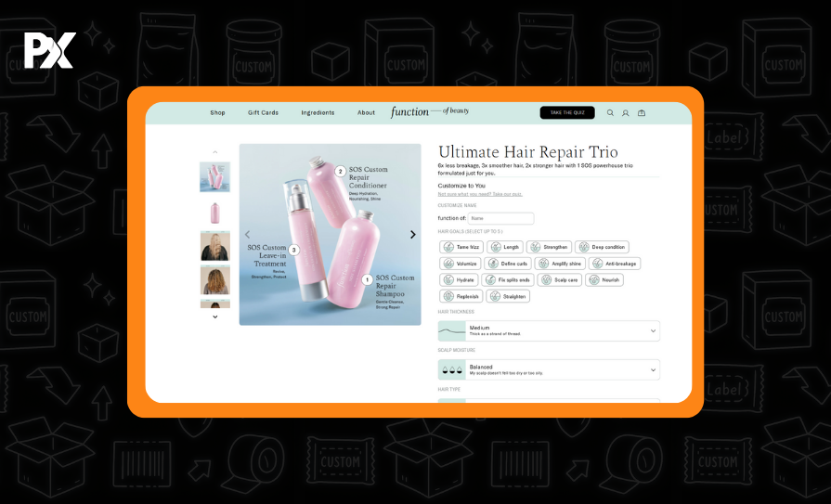Open the shopping bag icon
831x504 pixels.
click(642, 113)
